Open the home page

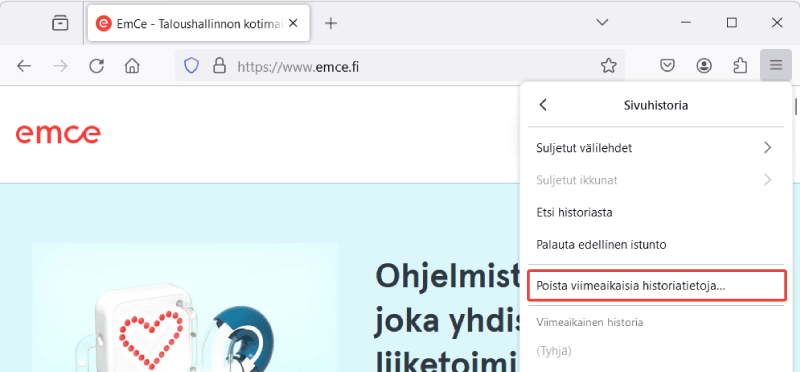[x=132, y=65]
